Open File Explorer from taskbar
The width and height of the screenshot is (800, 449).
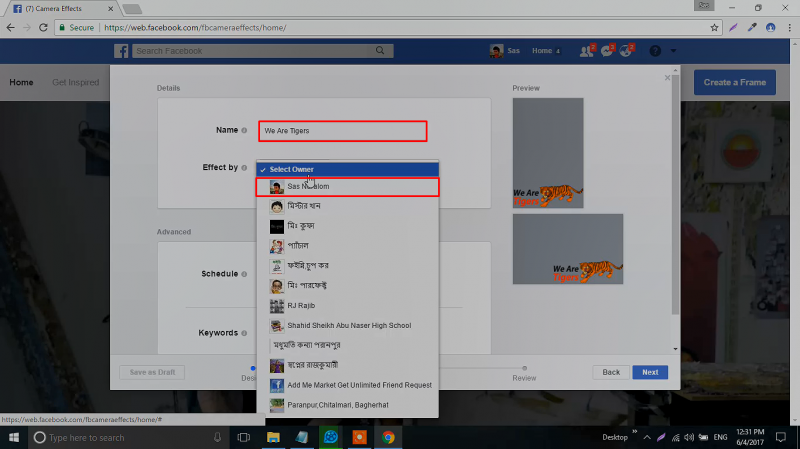(273, 438)
